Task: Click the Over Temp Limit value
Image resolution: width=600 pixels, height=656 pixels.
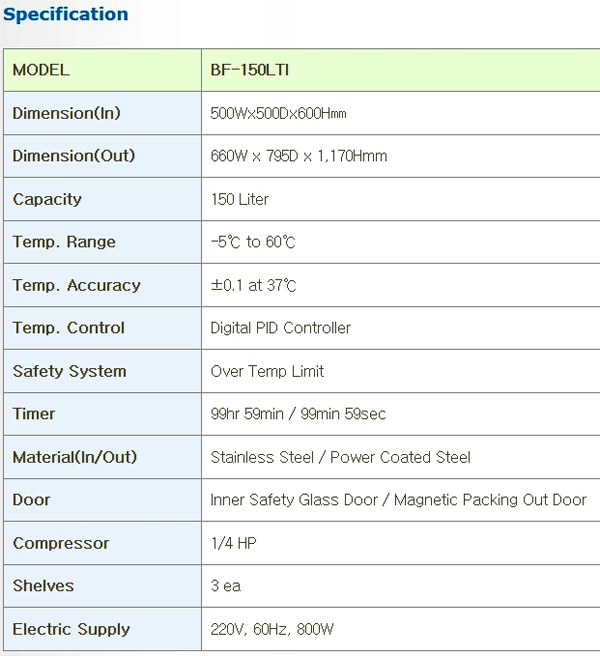Action: (267, 371)
